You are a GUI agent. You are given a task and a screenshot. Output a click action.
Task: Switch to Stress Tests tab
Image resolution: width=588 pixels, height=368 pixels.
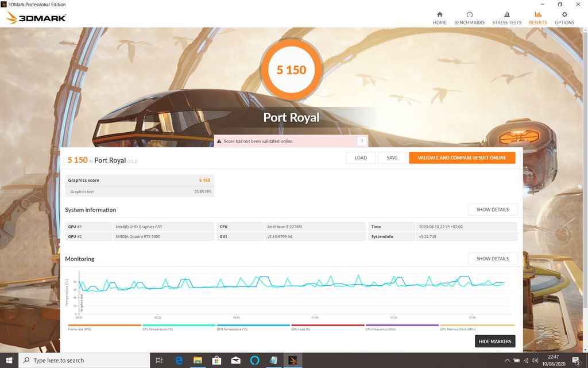click(506, 18)
